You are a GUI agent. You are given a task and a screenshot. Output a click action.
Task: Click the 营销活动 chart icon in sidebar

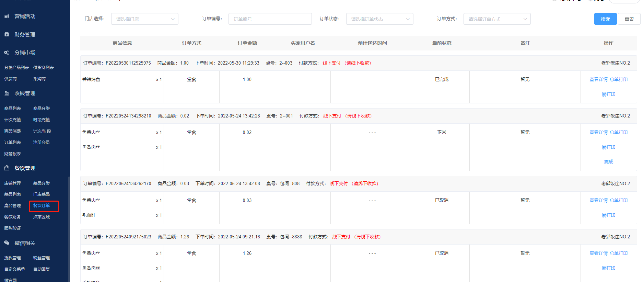click(x=7, y=16)
